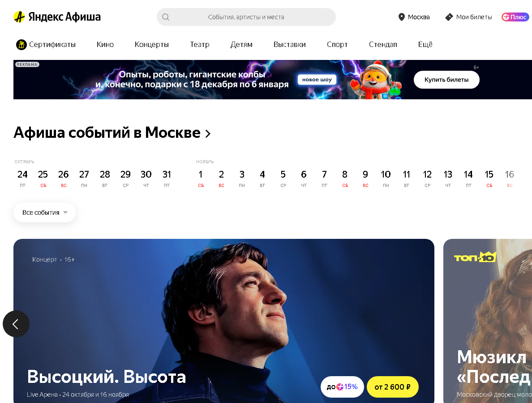Viewport: 532px width, 403px height.
Task: Click the previous slide arrow button
Action: (x=16, y=324)
